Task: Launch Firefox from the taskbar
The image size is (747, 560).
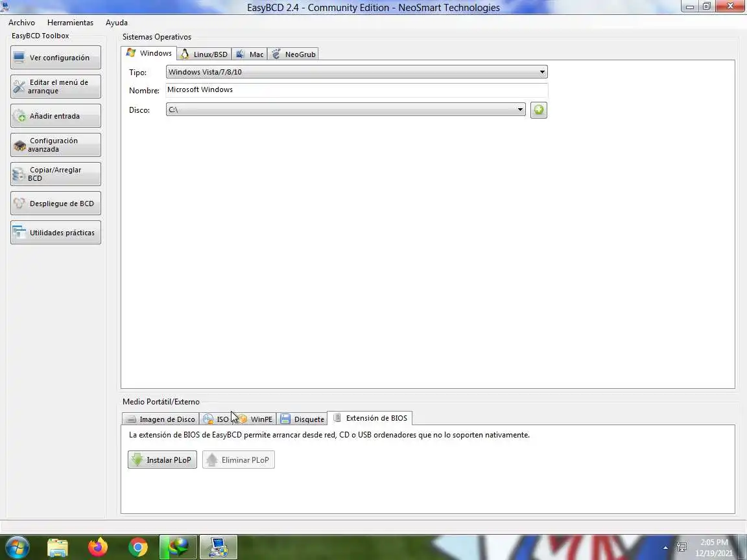Action: tap(98, 547)
